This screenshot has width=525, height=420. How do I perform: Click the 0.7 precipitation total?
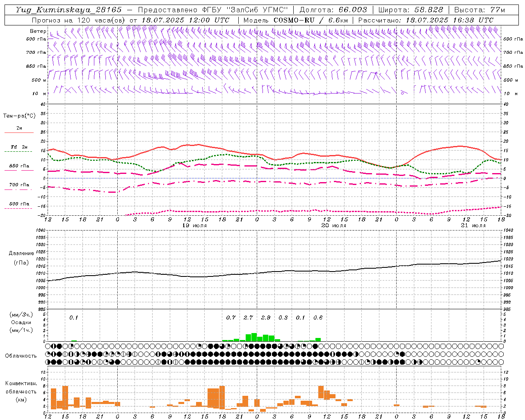(x=231, y=317)
